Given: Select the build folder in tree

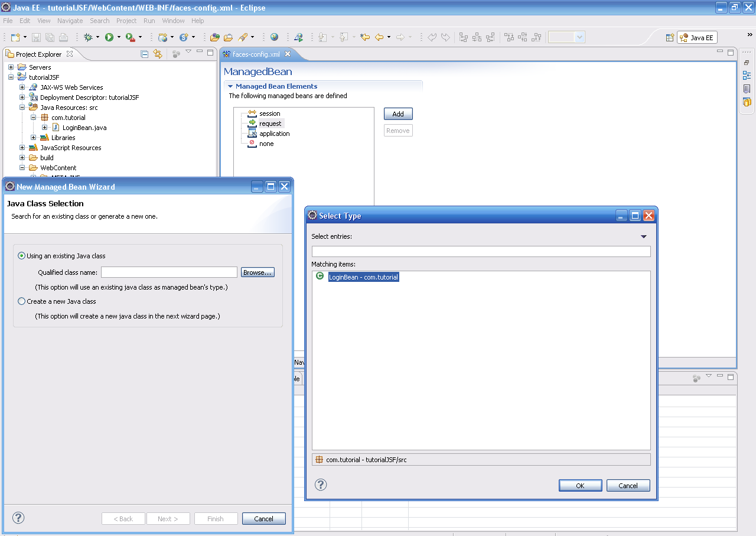Looking at the screenshot, I should (47, 158).
